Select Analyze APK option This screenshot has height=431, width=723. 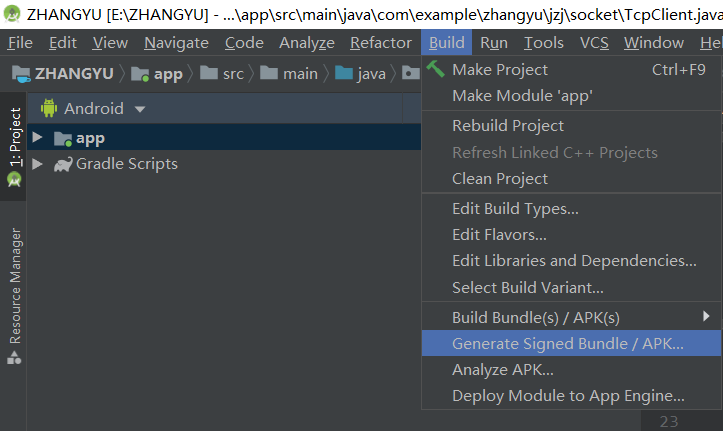pos(571,370)
